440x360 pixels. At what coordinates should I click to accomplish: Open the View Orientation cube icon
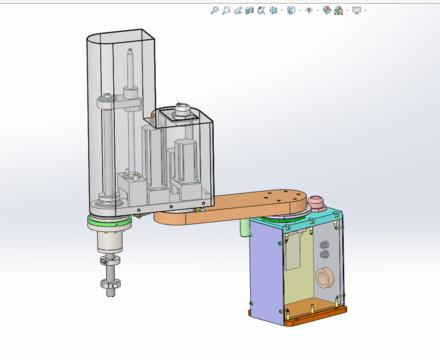click(273, 10)
